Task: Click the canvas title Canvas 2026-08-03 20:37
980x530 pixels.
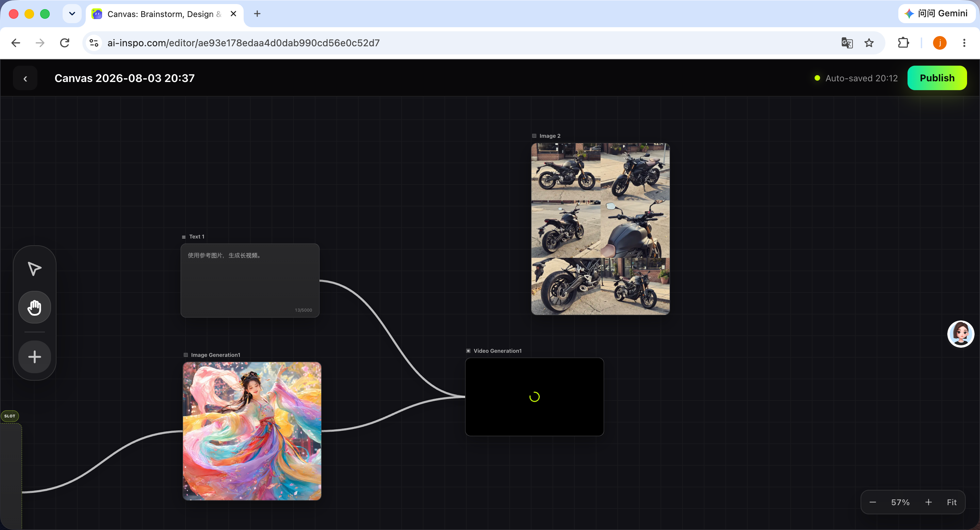Action: coord(125,78)
